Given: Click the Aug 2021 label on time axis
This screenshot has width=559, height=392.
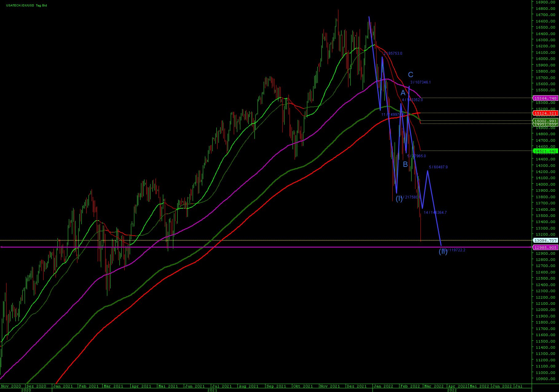Looking at the screenshot, I should (x=249, y=386).
